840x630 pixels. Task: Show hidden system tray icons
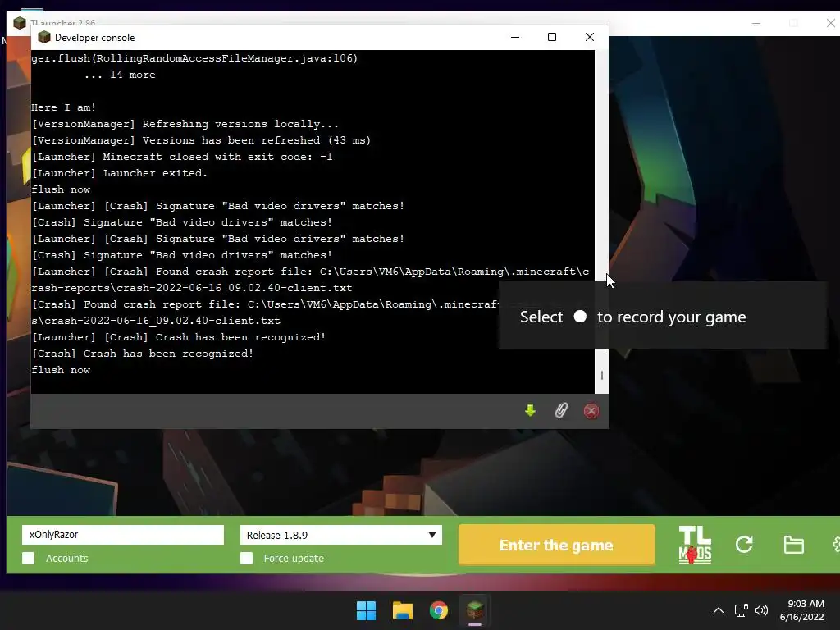coord(719,610)
